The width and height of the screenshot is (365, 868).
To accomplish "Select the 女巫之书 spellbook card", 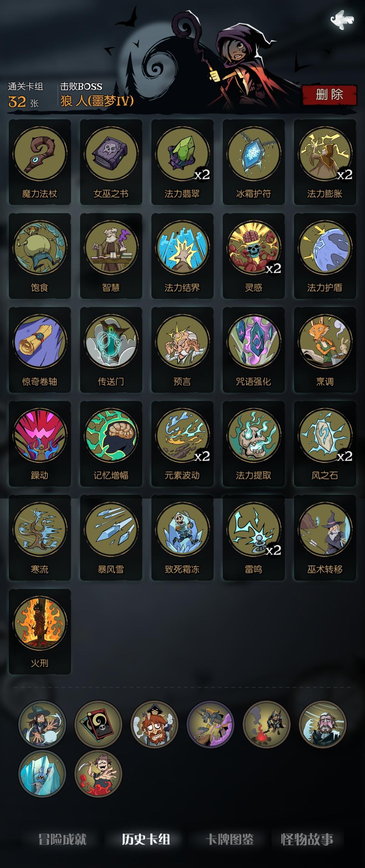I will tap(111, 162).
